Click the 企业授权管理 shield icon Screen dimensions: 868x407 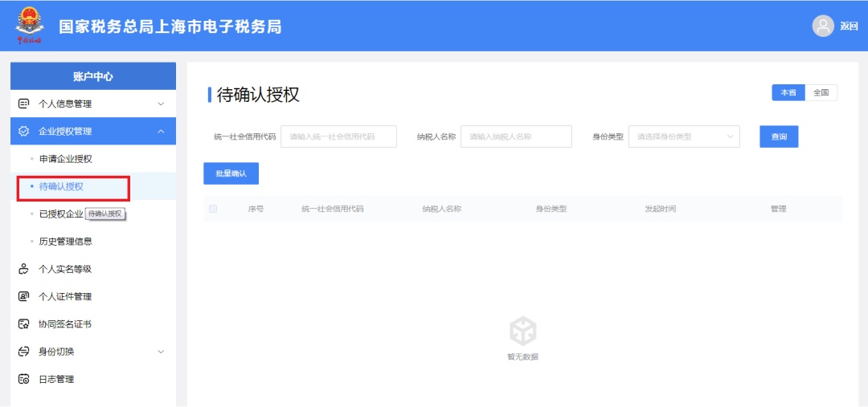point(24,131)
